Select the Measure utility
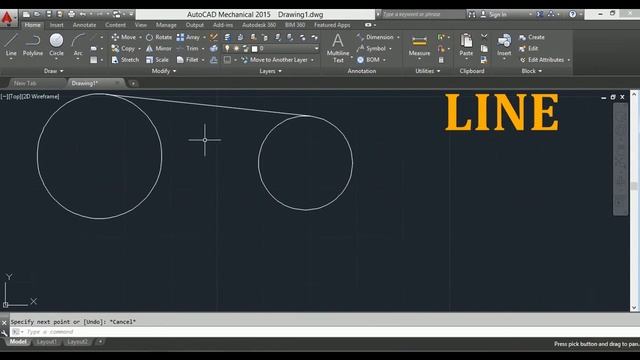640x360 pixels. click(x=419, y=46)
